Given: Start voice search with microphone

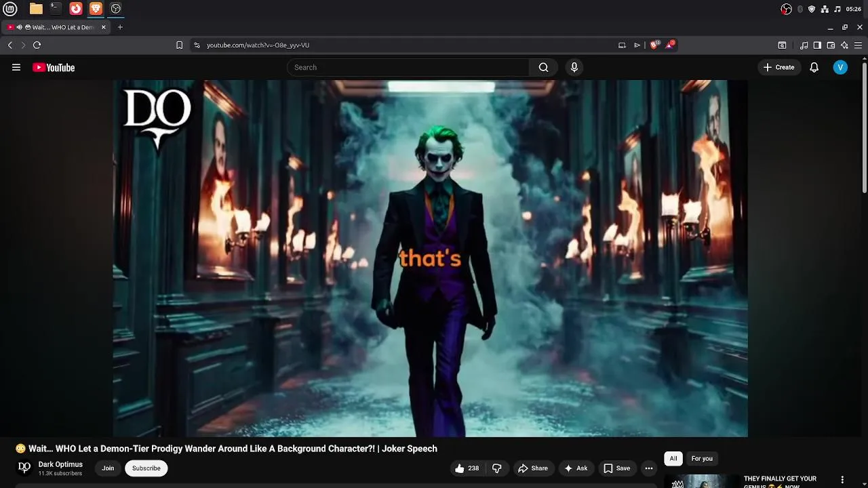Looking at the screenshot, I should pos(574,67).
